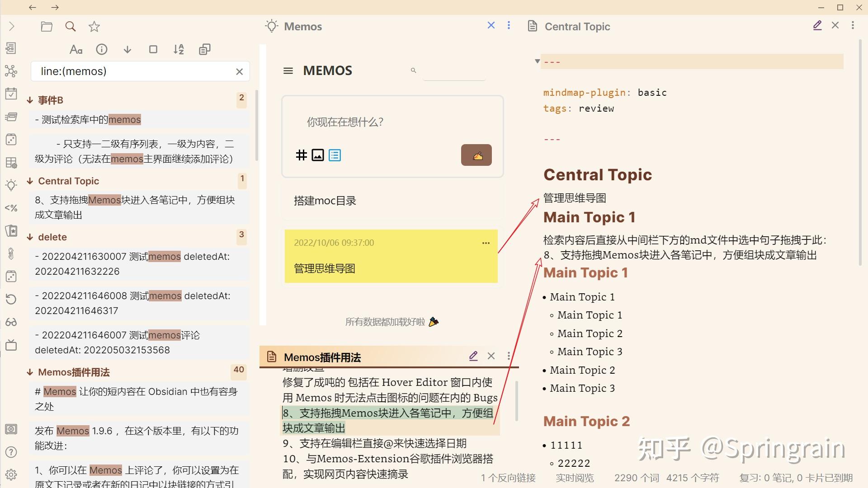This screenshot has width=868, height=488.
Task: Open file explorer folder icon
Action: tap(47, 27)
